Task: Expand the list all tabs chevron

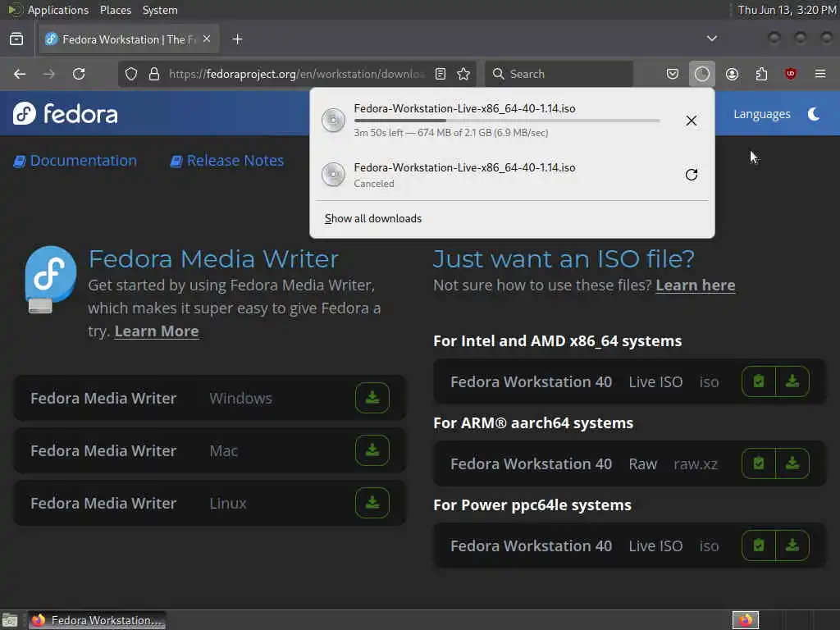Action: [711, 39]
